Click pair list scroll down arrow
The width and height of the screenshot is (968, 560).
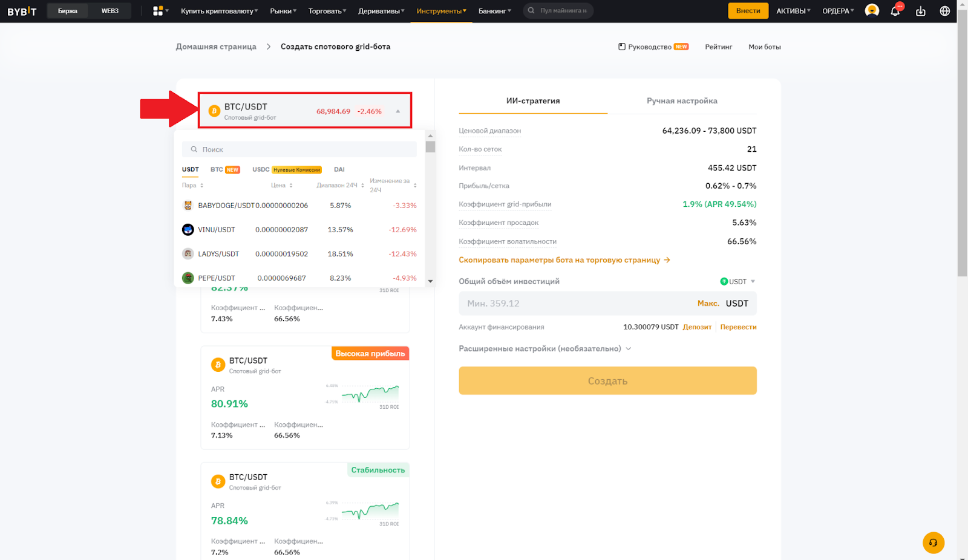pos(430,281)
